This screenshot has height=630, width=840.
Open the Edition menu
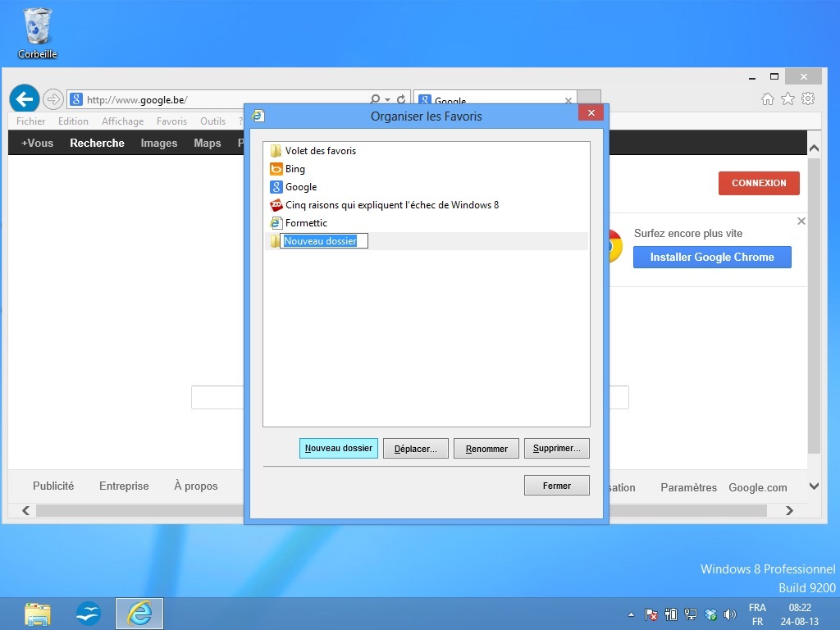[x=73, y=121]
